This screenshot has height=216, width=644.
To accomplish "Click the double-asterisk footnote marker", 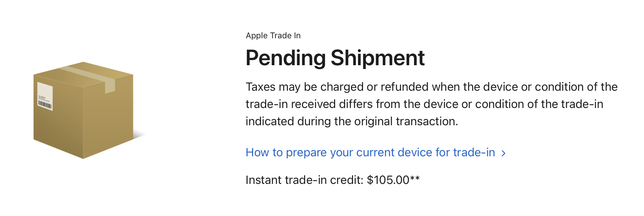I will click(415, 179).
